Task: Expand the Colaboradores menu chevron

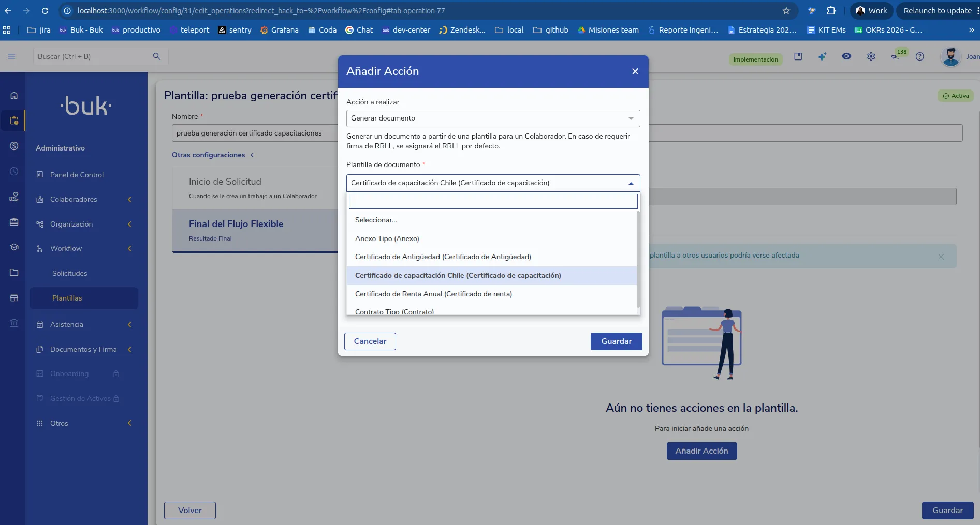Action: pos(129,199)
